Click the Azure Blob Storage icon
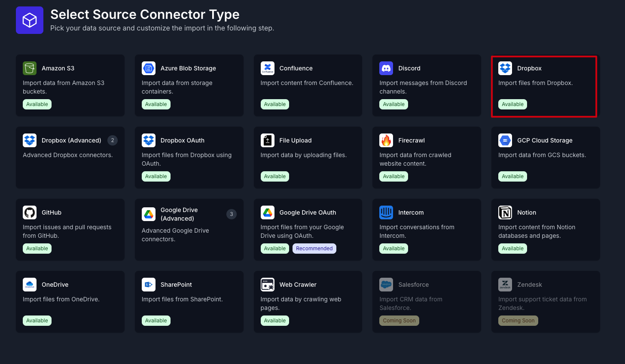The height and width of the screenshot is (364, 625). 149,68
